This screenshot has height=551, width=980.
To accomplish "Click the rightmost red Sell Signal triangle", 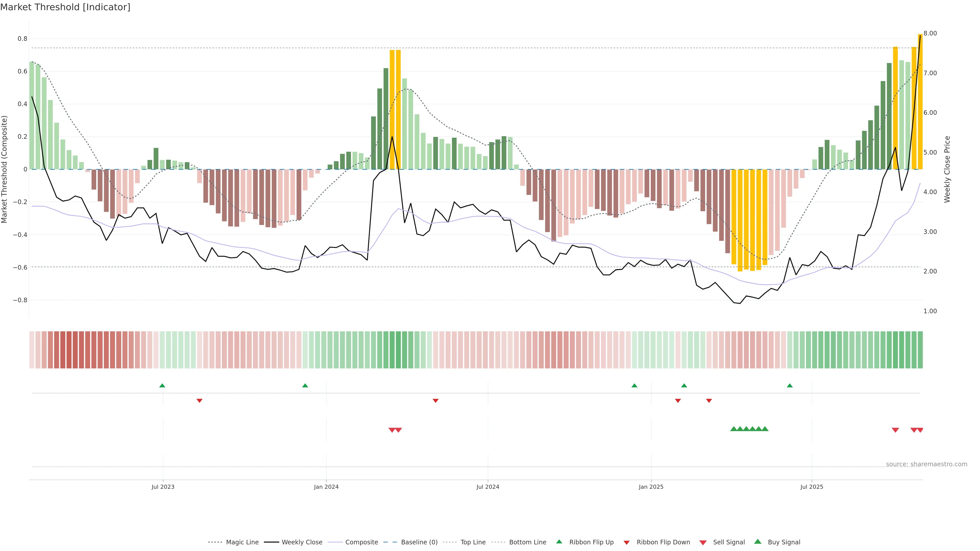I will tap(920, 430).
